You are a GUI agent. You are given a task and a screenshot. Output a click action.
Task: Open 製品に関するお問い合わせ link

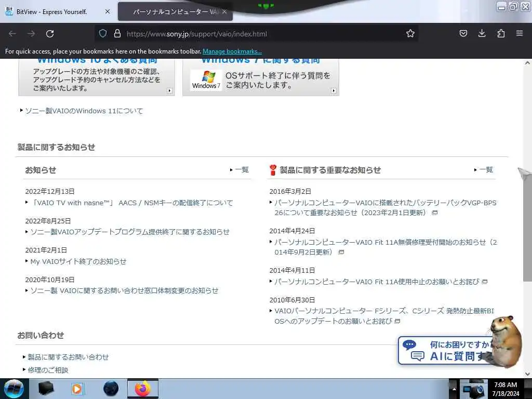point(68,357)
